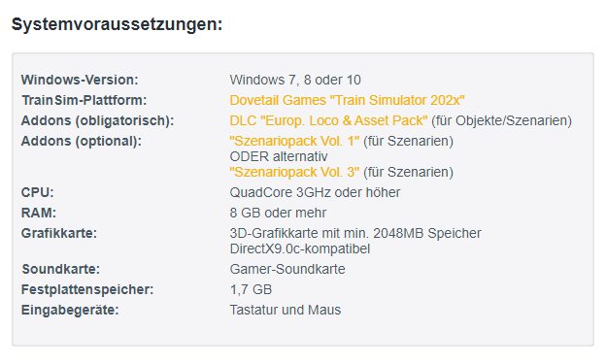Click the "8 GB oder mehr" text
The image size is (606, 364).
(278, 213)
